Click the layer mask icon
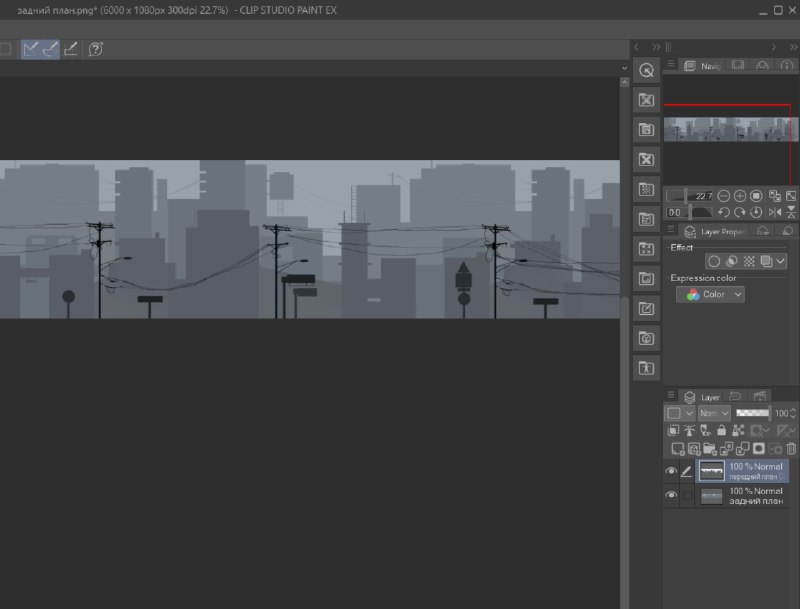The height and width of the screenshot is (609, 800). (759, 448)
